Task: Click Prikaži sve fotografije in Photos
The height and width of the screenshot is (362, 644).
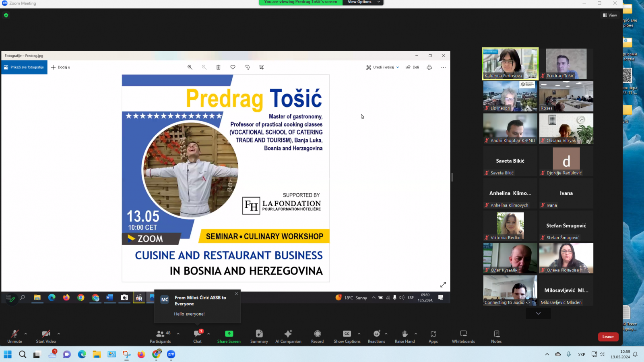Action: click(24, 67)
